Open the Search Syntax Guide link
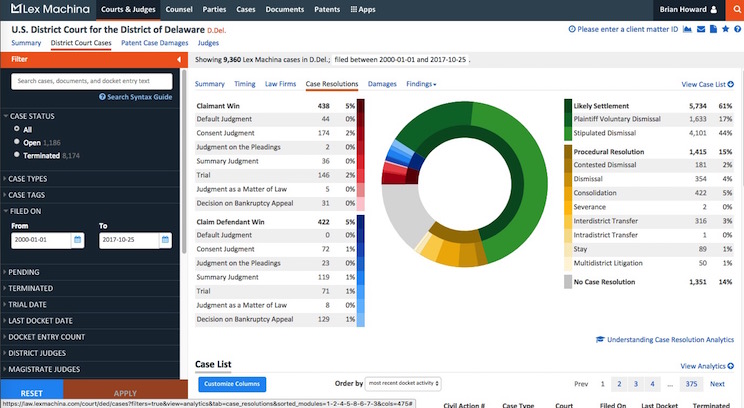The image size is (744, 408). pyautogui.click(x=135, y=97)
